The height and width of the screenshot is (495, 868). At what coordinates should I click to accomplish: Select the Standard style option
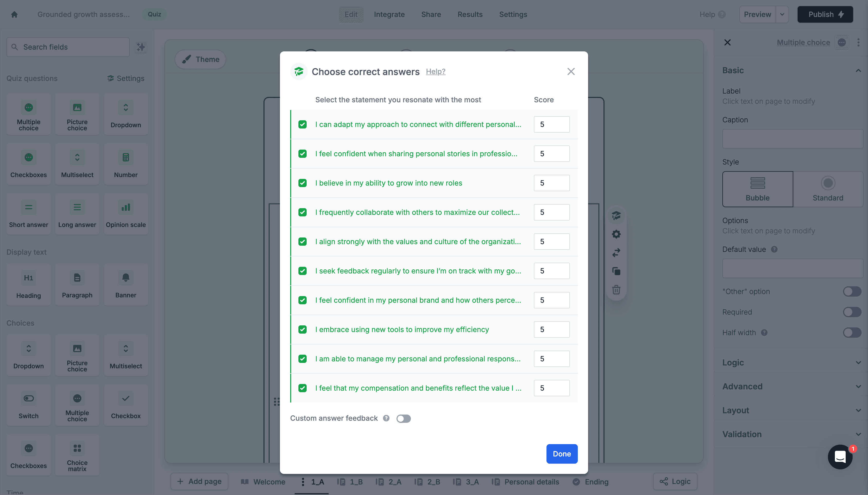tap(828, 189)
